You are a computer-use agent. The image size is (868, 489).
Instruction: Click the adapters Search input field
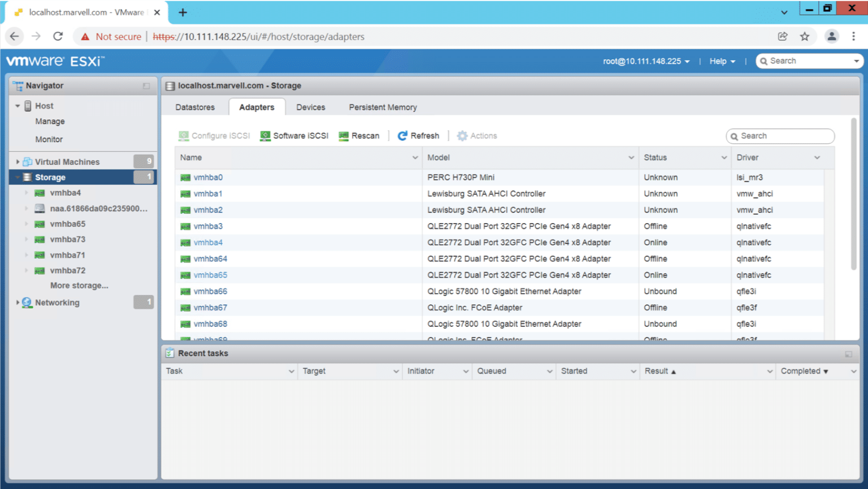[780, 136]
